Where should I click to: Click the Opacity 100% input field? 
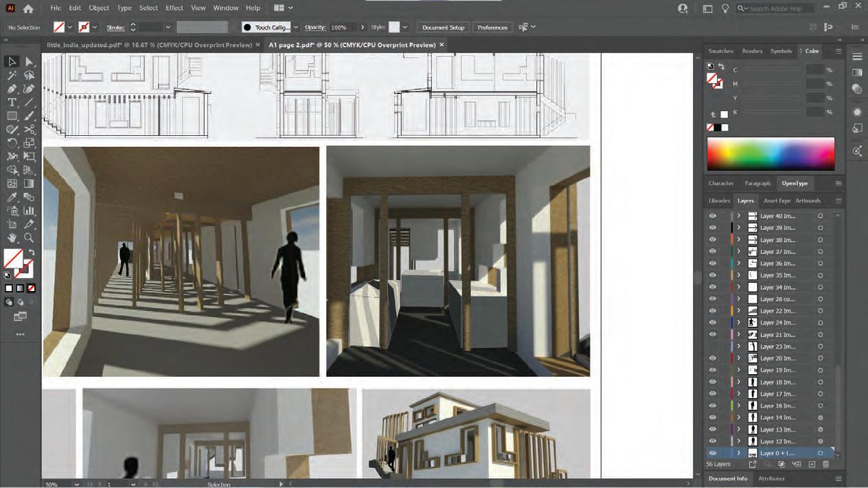[x=343, y=27]
